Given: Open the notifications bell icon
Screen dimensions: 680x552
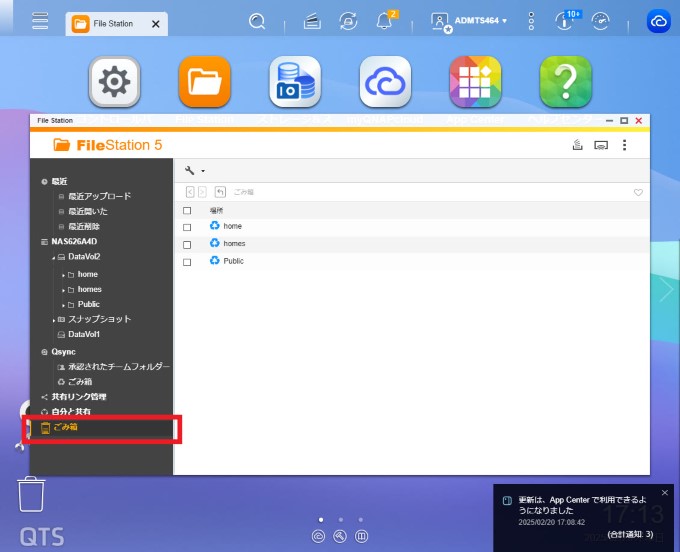Looking at the screenshot, I should pyautogui.click(x=385, y=20).
